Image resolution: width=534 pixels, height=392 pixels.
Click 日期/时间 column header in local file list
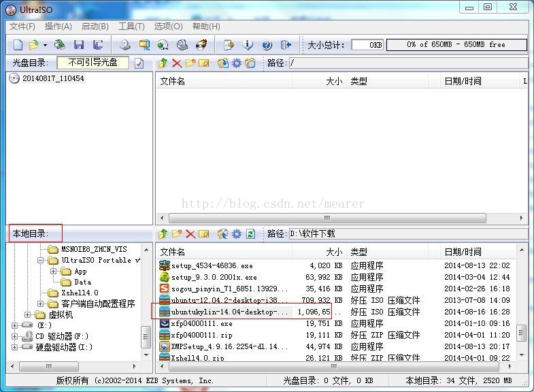pyautogui.click(x=478, y=252)
